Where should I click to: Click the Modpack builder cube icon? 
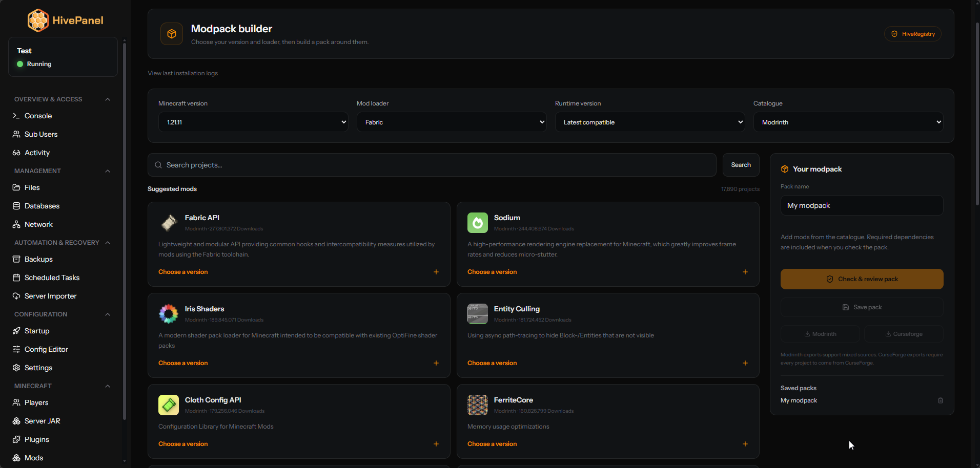[172, 34]
